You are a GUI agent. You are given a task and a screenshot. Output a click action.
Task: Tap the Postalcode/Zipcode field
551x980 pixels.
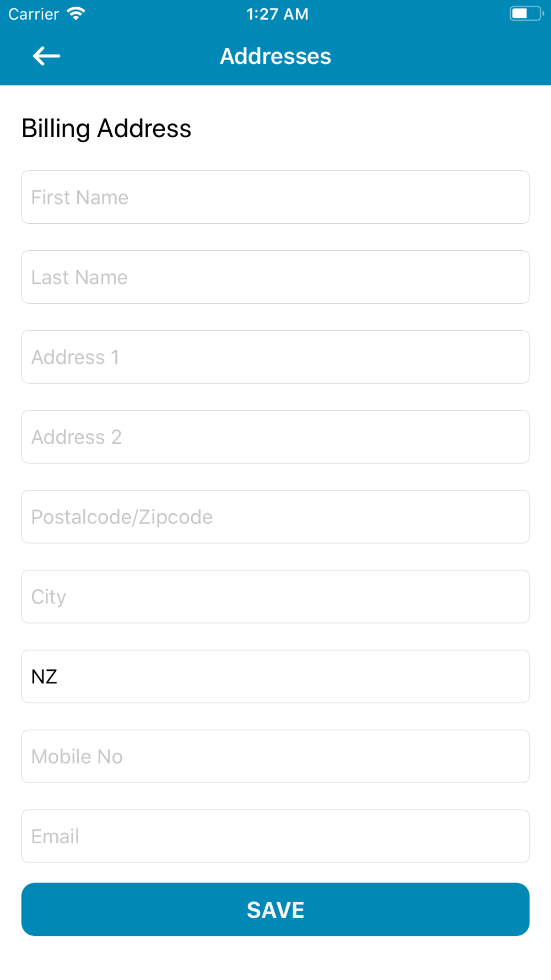click(275, 517)
